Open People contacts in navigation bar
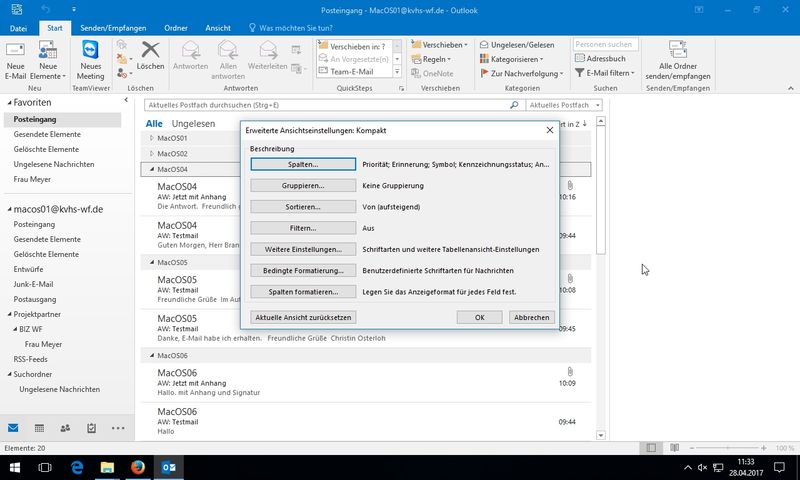Screen dimensions: 800x480 point(65,428)
